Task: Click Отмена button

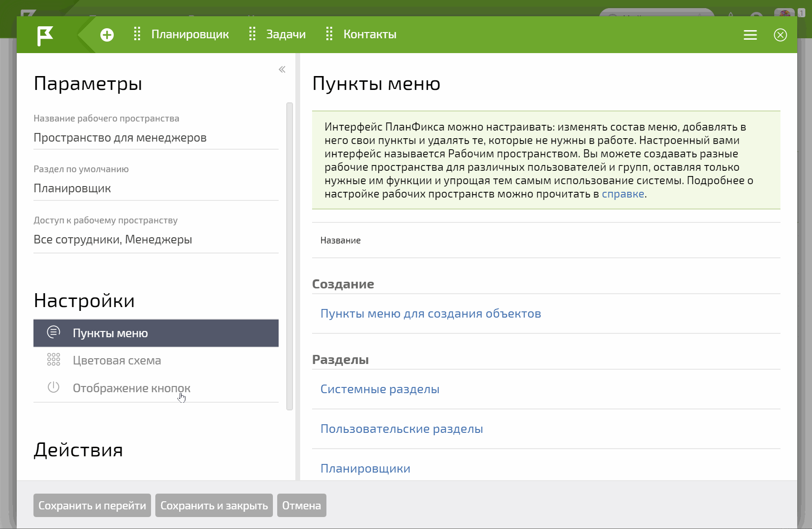Action: (x=302, y=506)
